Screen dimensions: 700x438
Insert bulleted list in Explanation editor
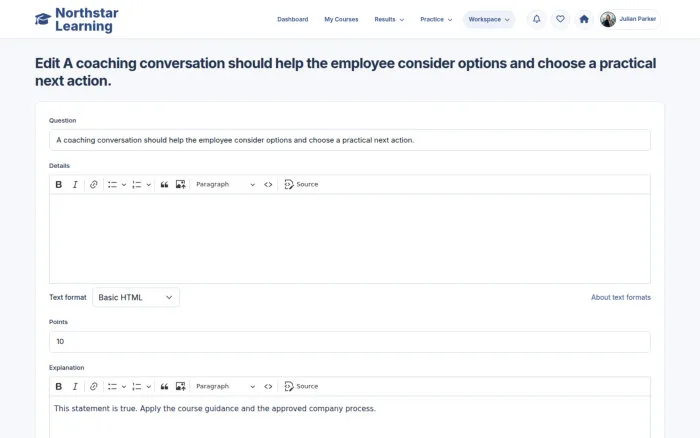tap(112, 387)
